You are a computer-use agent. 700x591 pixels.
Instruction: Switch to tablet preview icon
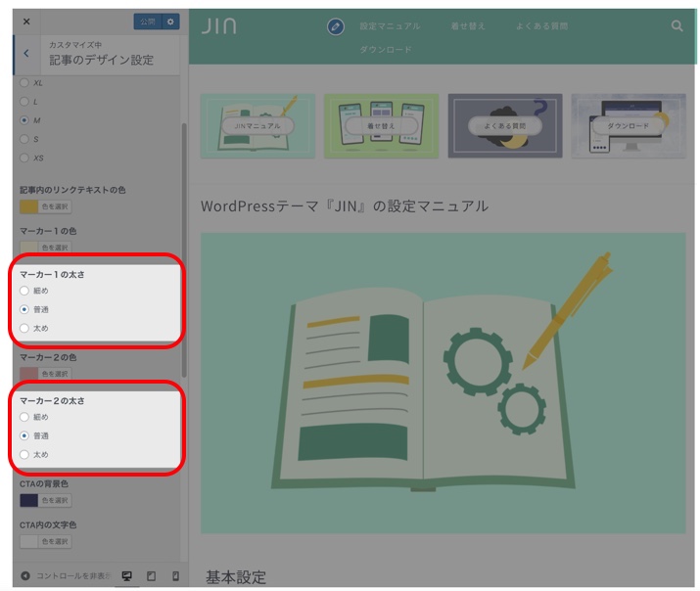pos(152,576)
